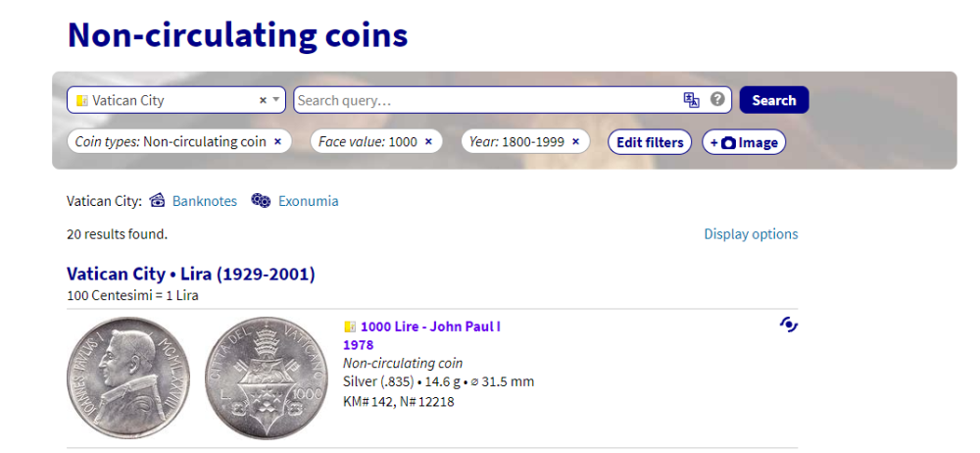This screenshot has height=453, width=980.
Task: Click the Vatican flag beside 1000 Lire title
Action: coord(350,327)
